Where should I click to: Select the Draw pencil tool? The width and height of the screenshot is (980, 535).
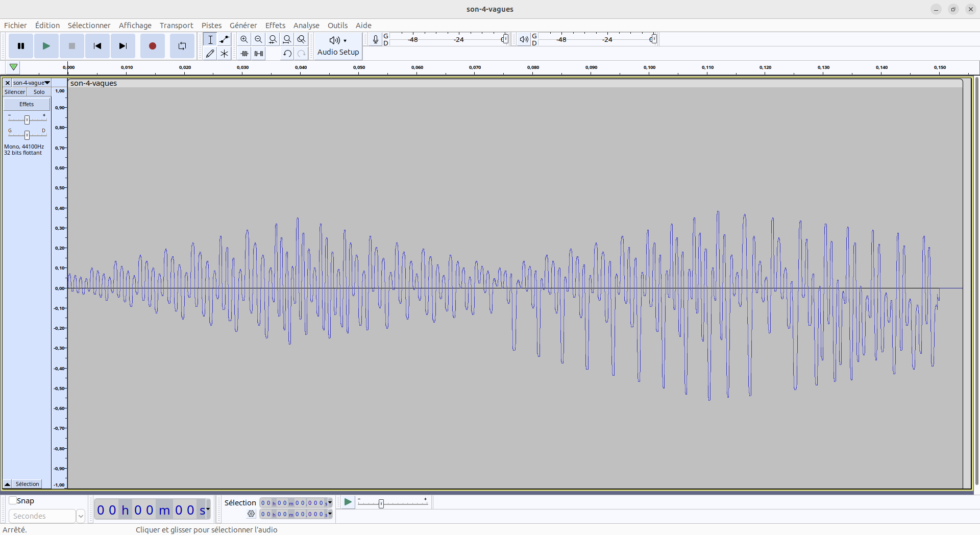click(210, 54)
